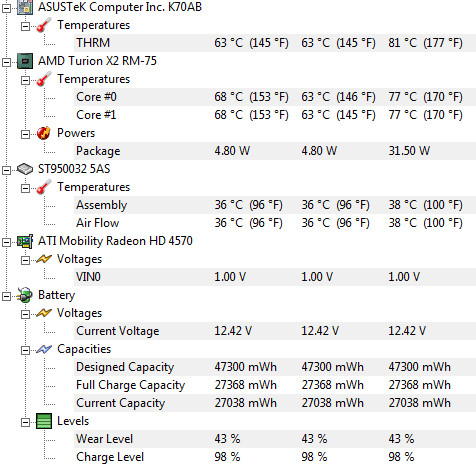
Task: Click the flame icon beside Powers
Action: [44, 133]
